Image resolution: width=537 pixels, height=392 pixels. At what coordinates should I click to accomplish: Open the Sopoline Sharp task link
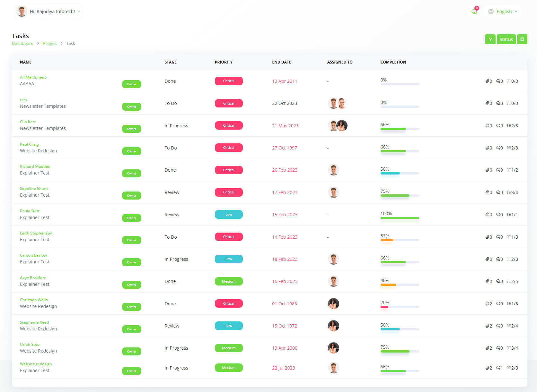pyautogui.click(x=34, y=189)
